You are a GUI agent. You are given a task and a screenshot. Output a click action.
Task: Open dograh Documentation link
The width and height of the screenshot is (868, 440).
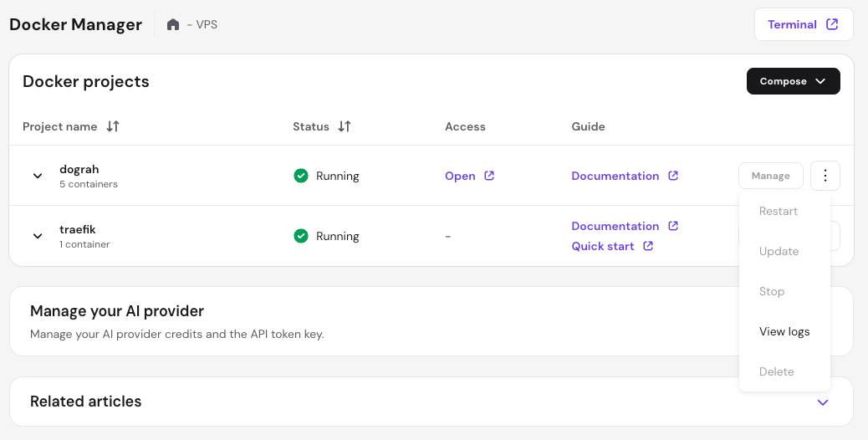click(615, 176)
